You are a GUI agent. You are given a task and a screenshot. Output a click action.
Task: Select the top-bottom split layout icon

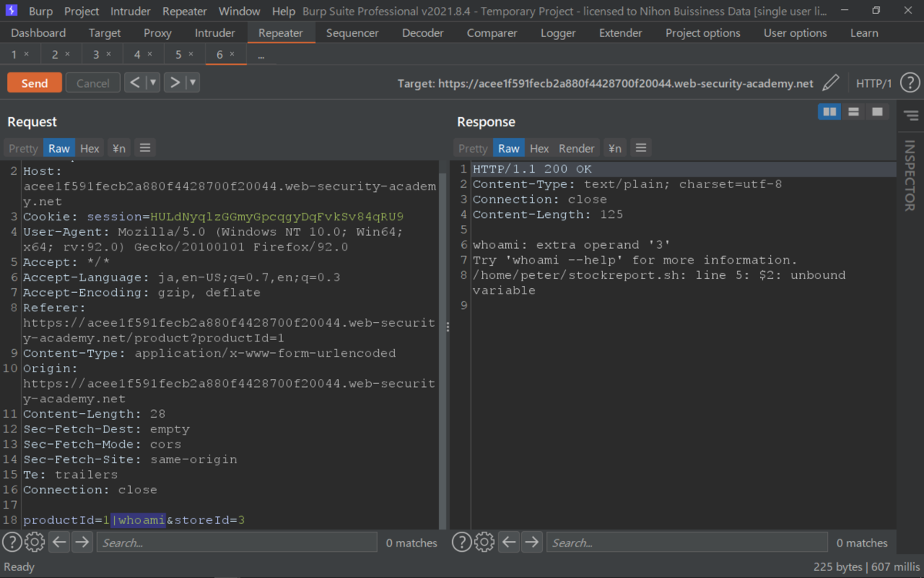pyautogui.click(x=853, y=112)
